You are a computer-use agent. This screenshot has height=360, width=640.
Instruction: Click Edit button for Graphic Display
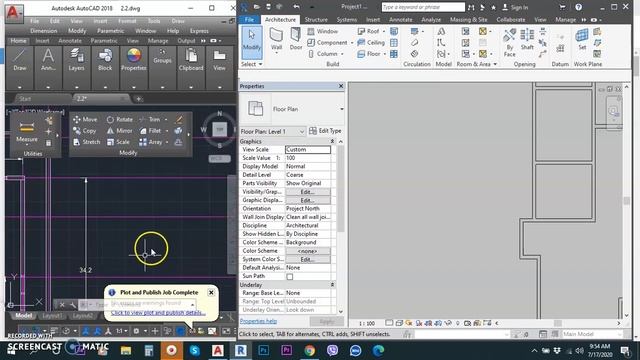point(307,200)
